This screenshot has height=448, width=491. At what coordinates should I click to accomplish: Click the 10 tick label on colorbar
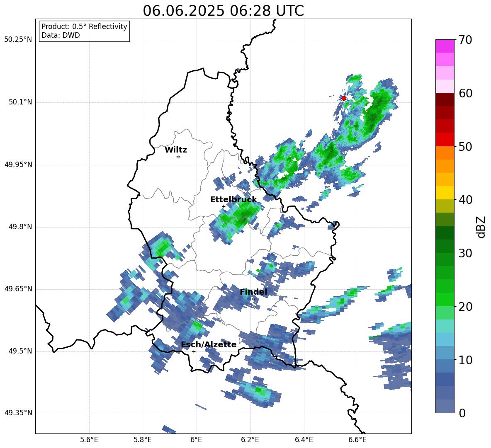click(465, 360)
